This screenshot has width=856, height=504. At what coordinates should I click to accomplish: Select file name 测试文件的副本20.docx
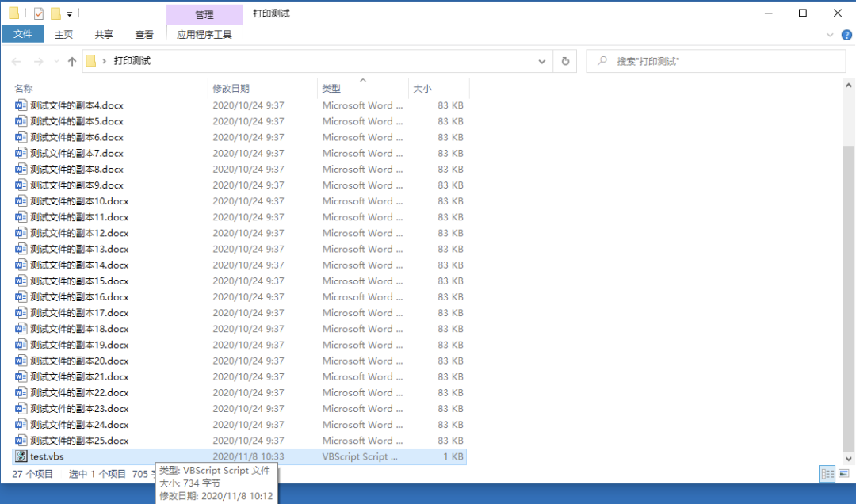click(79, 361)
